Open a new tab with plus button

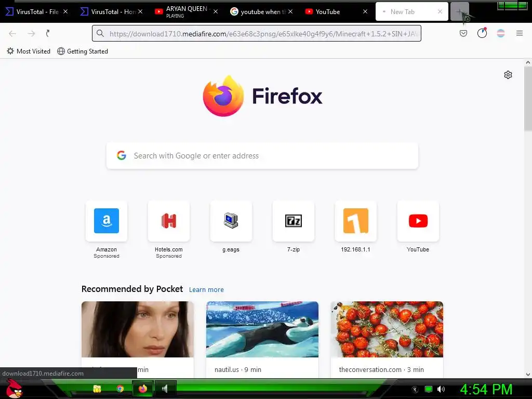pos(459,11)
